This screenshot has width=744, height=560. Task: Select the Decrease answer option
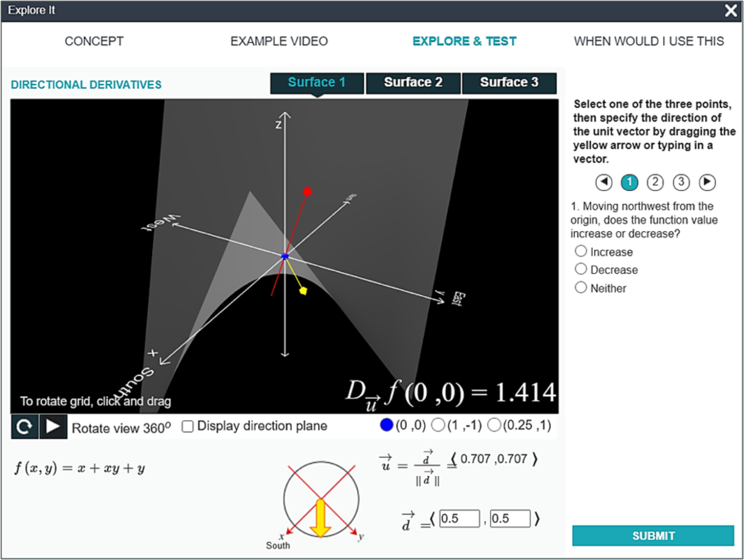pyautogui.click(x=581, y=269)
